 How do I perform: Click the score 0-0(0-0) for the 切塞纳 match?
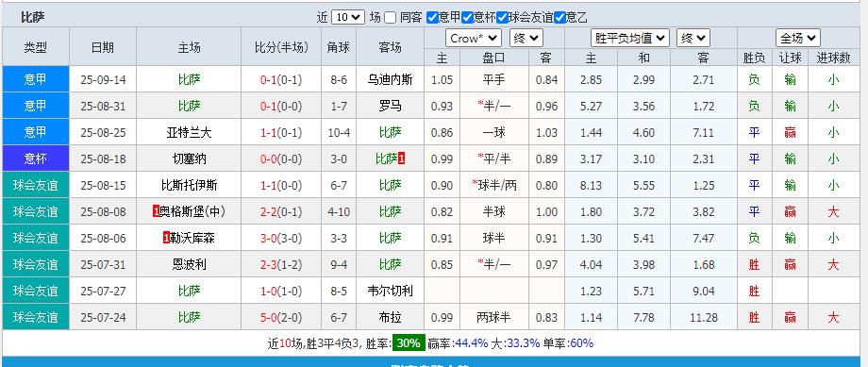coord(281,158)
